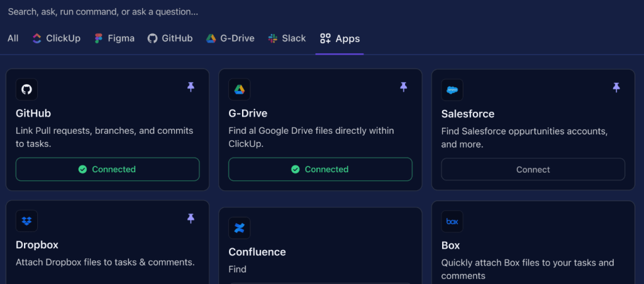Unpin the GitHub app card
This screenshot has height=284, width=644.
[191, 87]
